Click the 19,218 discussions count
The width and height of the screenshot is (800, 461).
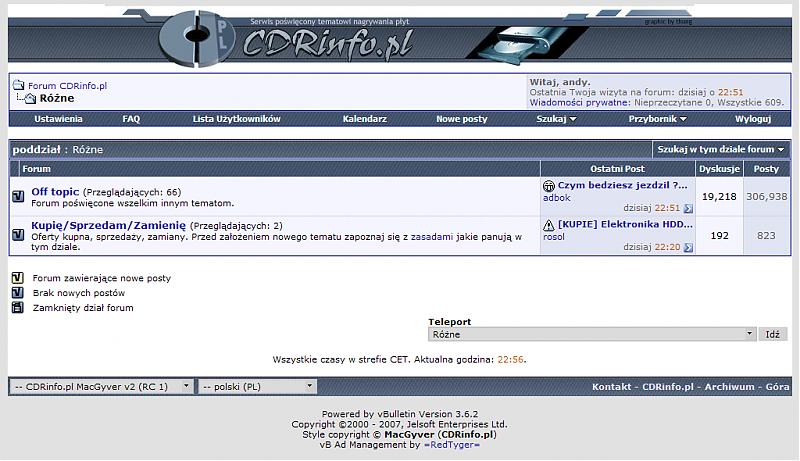719,196
